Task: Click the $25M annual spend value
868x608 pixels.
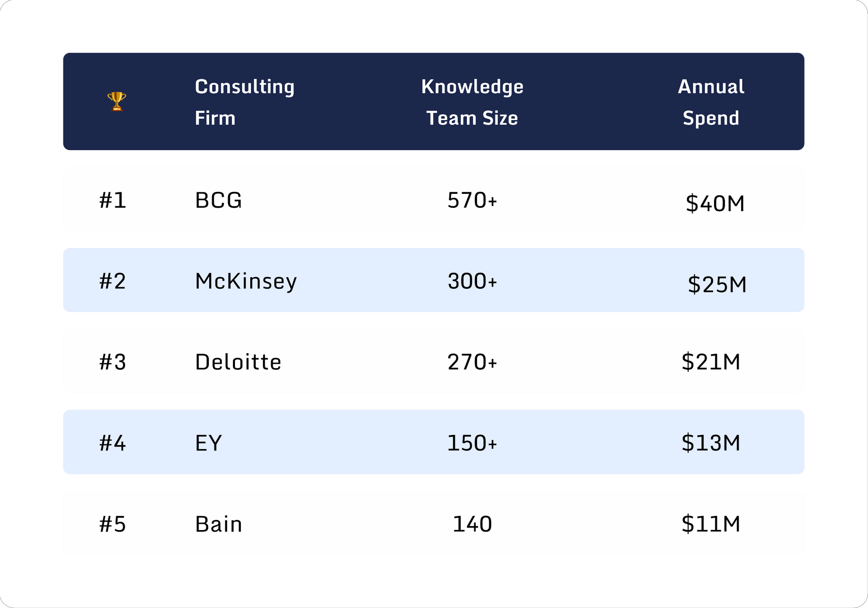Action: pyautogui.click(x=717, y=284)
